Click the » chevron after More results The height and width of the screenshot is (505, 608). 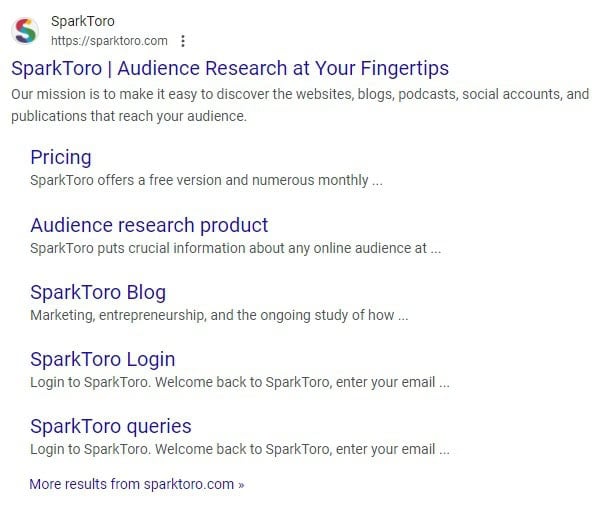coord(241,485)
